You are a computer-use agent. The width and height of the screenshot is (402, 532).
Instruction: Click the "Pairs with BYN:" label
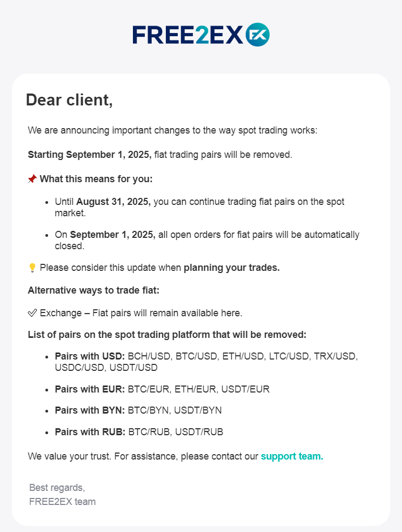(90, 410)
